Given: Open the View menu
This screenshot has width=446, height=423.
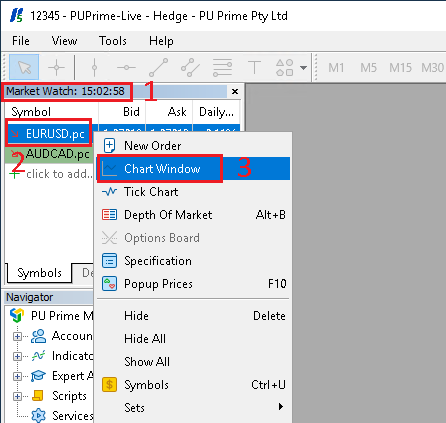Looking at the screenshot, I should (x=64, y=41).
